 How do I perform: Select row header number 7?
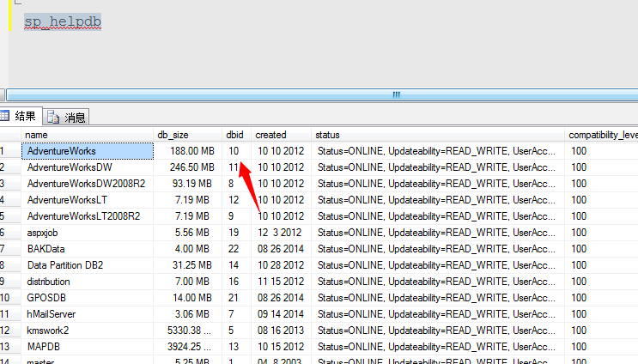click(x=10, y=249)
